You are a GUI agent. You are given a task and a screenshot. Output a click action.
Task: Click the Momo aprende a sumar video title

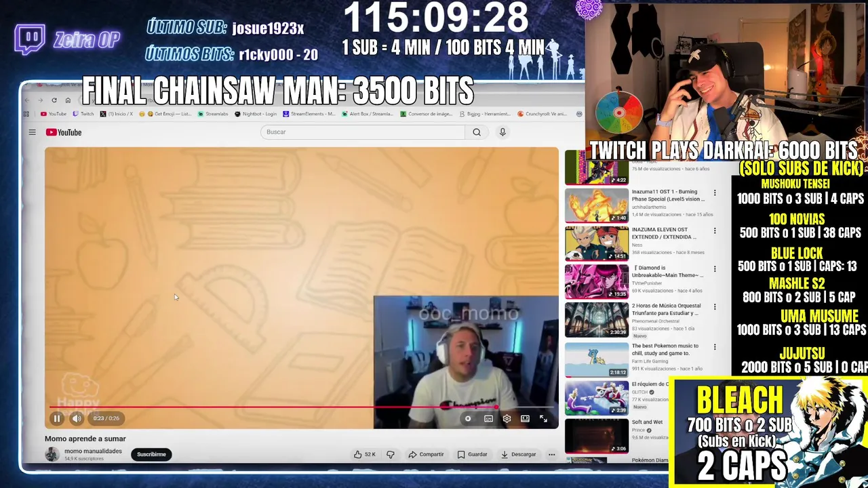coord(85,439)
